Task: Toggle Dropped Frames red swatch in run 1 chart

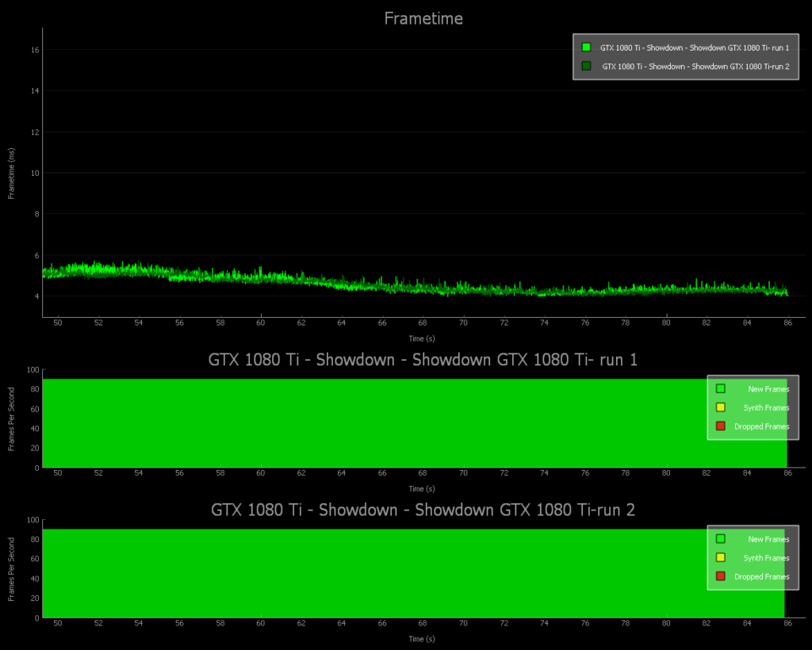Action: [x=720, y=426]
